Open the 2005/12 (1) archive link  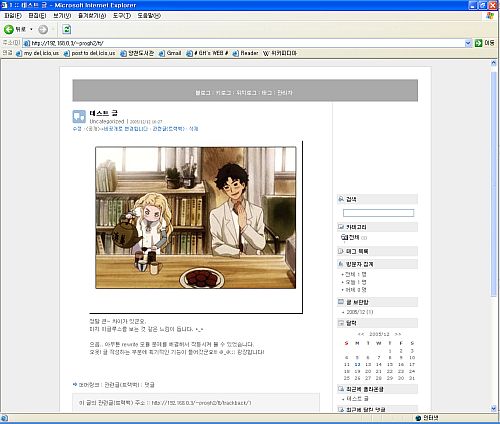click(x=360, y=312)
